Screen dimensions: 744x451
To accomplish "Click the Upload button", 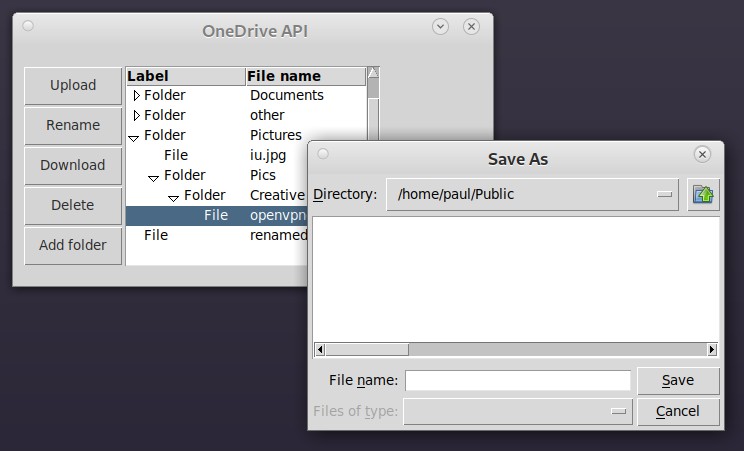I will [x=73, y=85].
